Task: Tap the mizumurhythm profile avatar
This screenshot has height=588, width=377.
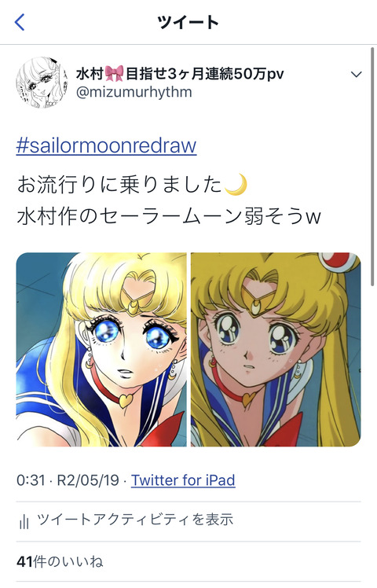Action: [42, 83]
